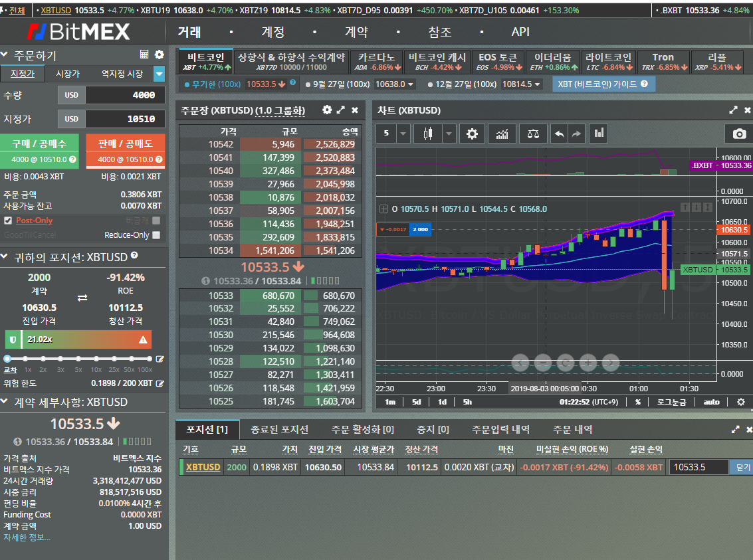
Task: Open order book settings gear
Action: coord(327,110)
